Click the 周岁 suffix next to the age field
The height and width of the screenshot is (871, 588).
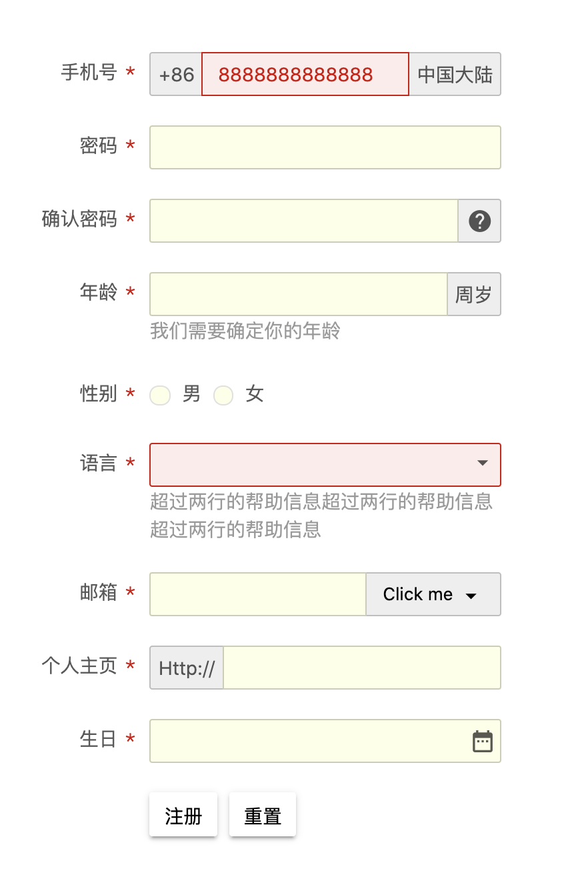tap(473, 294)
